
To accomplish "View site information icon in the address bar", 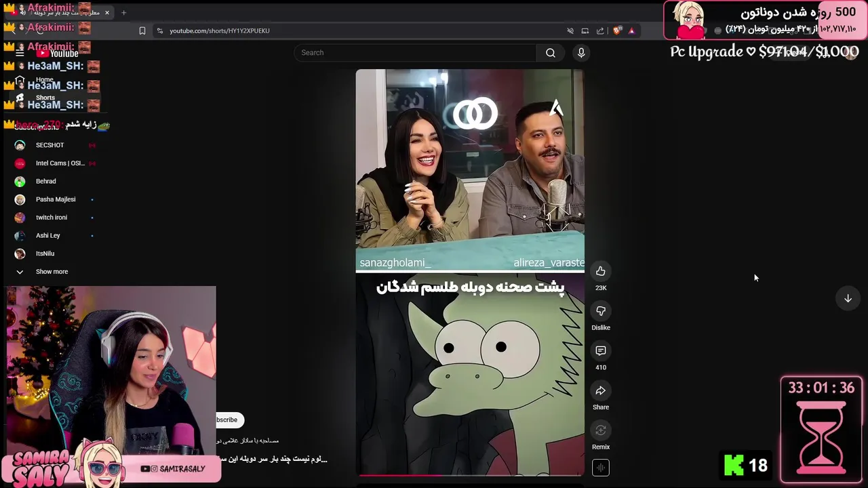I will coord(160,30).
